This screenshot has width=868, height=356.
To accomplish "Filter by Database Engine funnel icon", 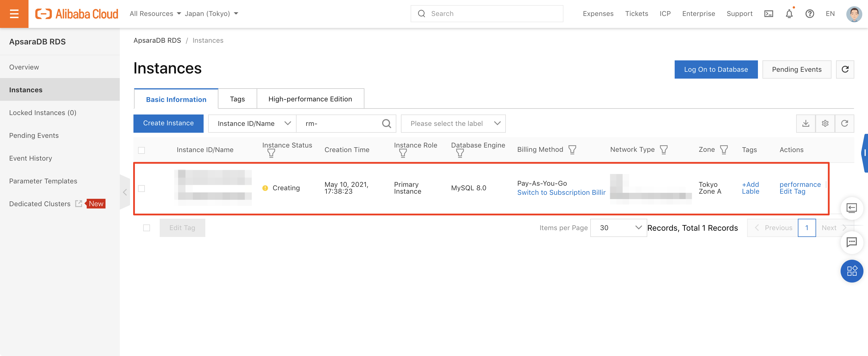I will (460, 154).
